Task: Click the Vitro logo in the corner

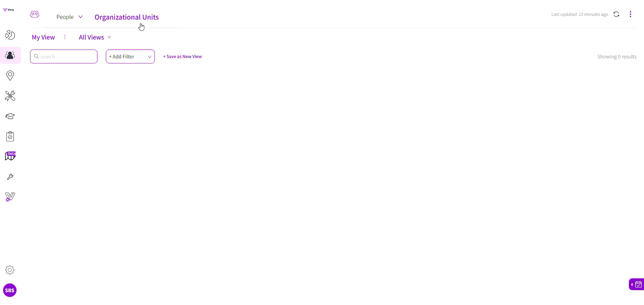Action: coord(8,10)
